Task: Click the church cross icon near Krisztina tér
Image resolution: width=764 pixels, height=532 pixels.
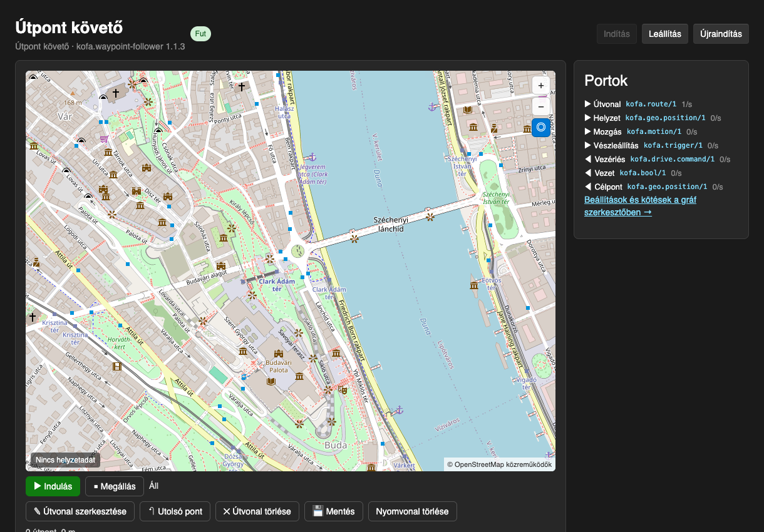Action: coord(33,317)
